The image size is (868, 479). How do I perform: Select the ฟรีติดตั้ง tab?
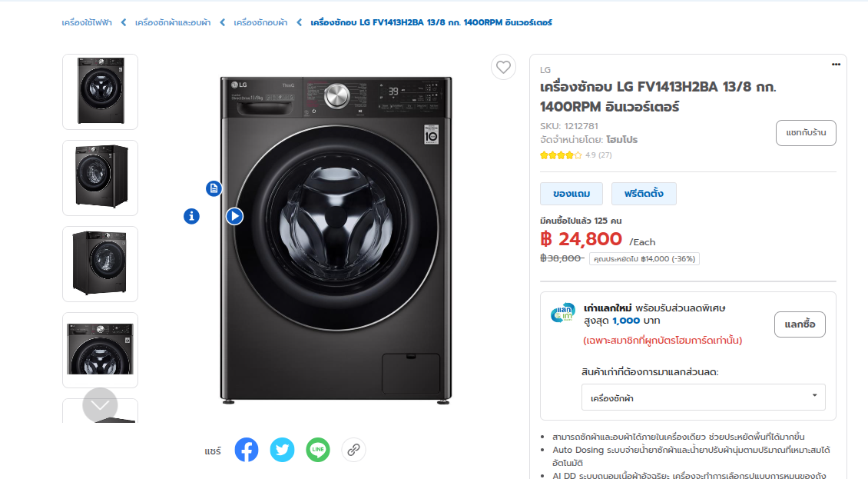pyautogui.click(x=644, y=194)
